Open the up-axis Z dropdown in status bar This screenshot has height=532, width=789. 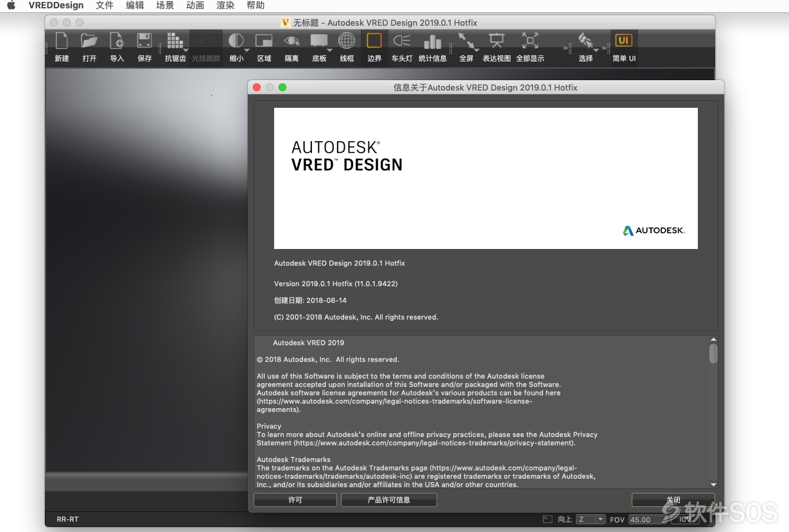pyautogui.click(x=591, y=519)
